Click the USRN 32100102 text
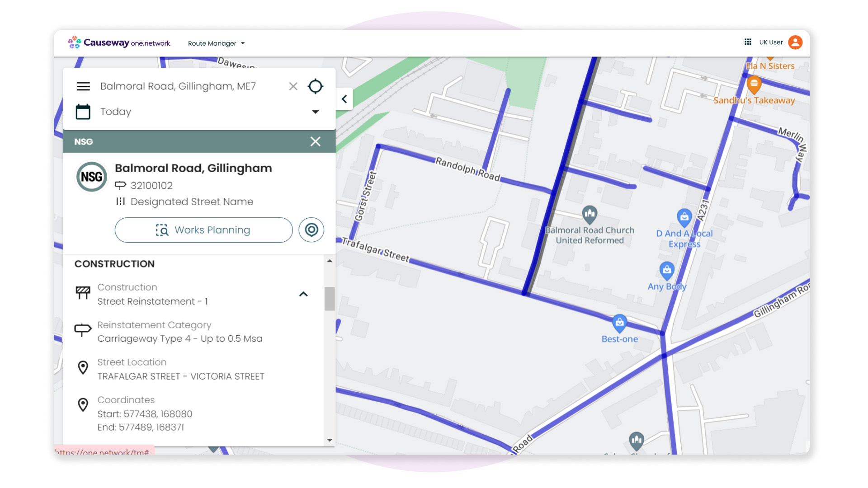Screen dimensions: 868x488 pos(151,186)
